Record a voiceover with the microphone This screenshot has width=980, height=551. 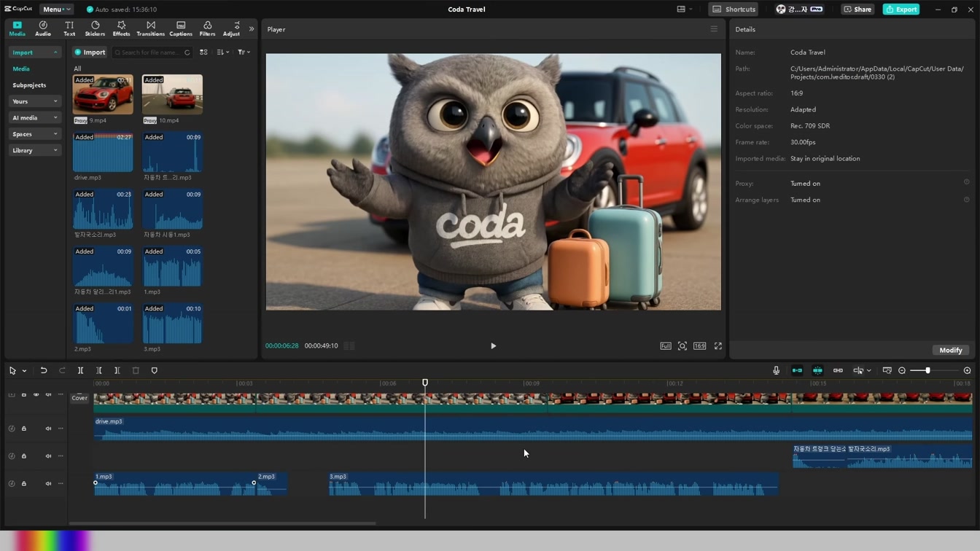pyautogui.click(x=776, y=371)
